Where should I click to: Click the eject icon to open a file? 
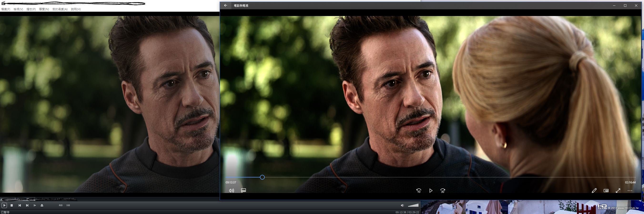(42, 205)
